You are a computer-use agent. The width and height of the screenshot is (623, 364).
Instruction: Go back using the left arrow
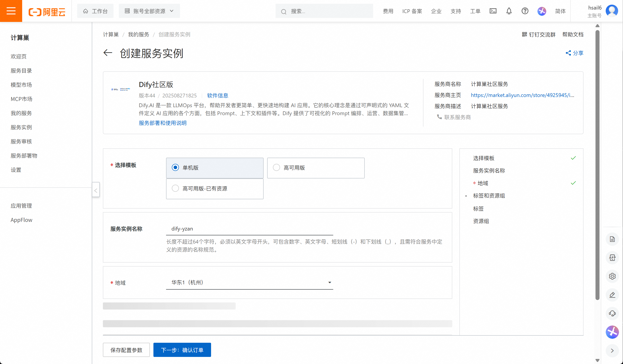click(108, 53)
